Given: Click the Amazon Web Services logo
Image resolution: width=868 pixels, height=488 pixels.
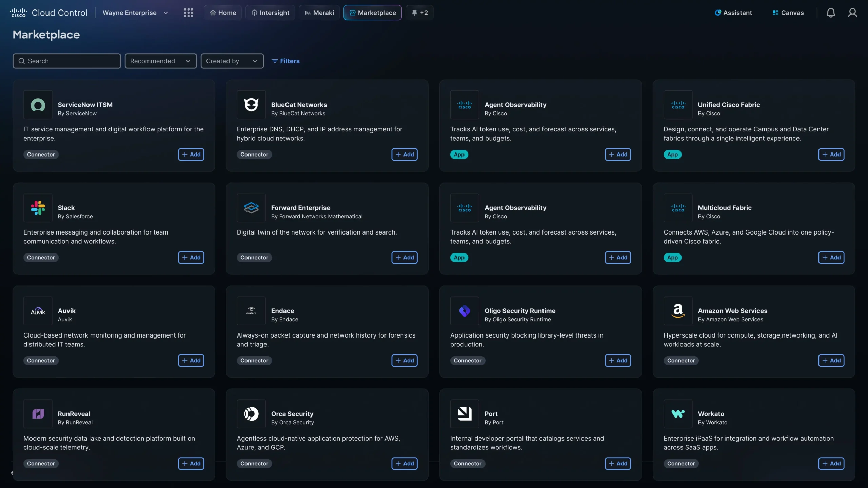Looking at the screenshot, I should click(x=678, y=311).
